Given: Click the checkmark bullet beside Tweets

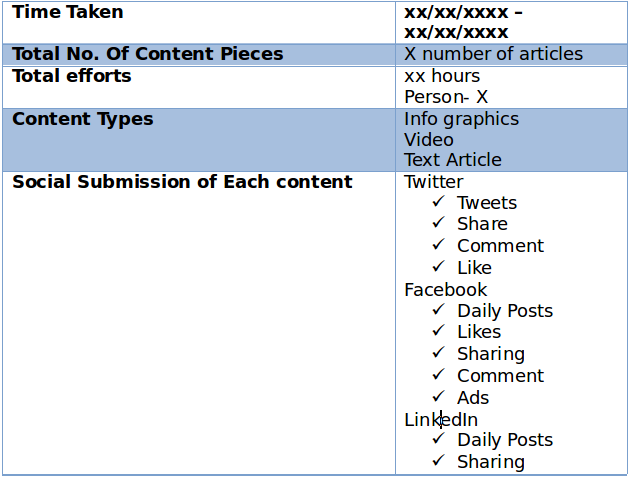Looking at the screenshot, I should (438, 202).
